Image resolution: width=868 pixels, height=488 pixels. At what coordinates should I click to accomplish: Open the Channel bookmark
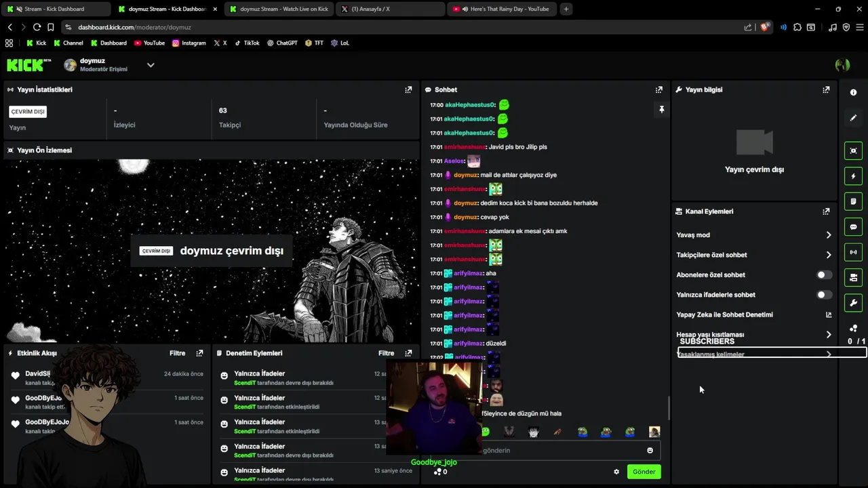pos(68,43)
